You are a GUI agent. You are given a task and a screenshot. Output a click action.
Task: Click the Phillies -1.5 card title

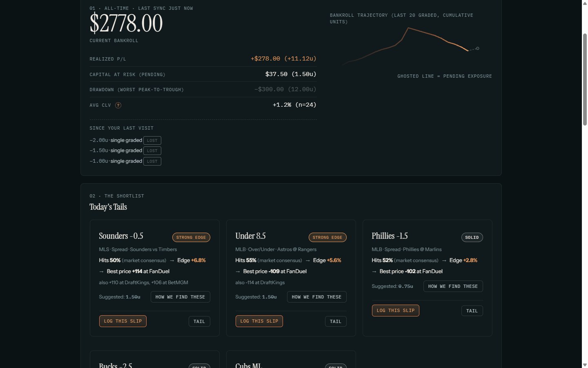(x=390, y=236)
